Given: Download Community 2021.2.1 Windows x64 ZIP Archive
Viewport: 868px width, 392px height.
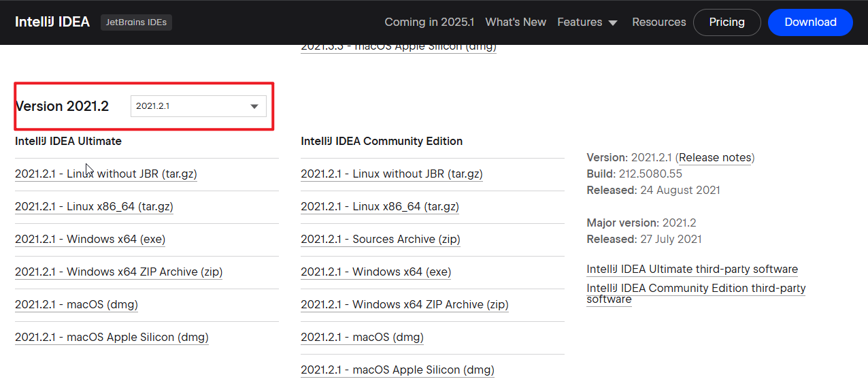Looking at the screenshot, I should tap(404, 305).
